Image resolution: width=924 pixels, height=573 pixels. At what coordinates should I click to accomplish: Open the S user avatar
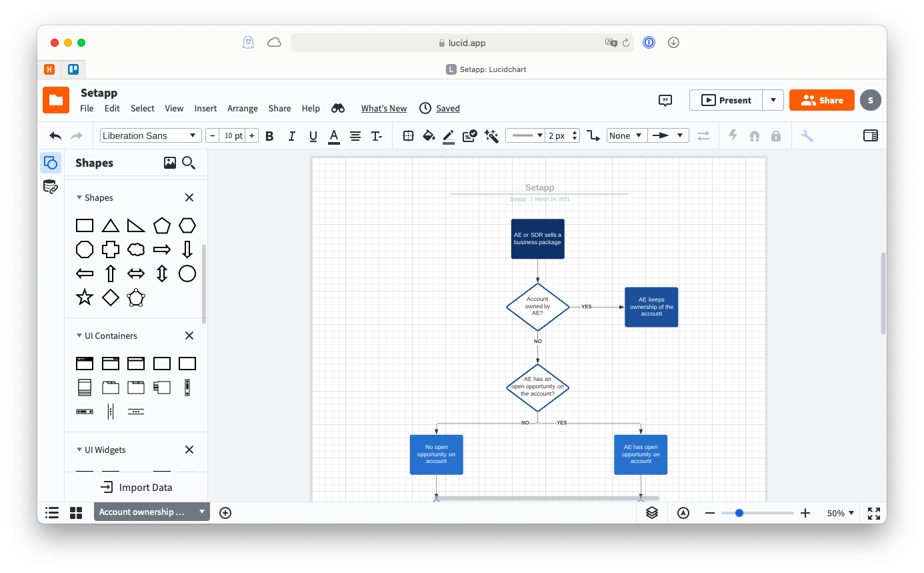pos(871,100)
